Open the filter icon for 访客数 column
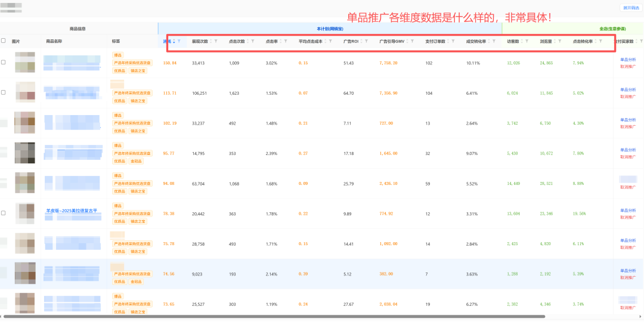The width and height of the screenshot is (644, 325). coord(527,41)
